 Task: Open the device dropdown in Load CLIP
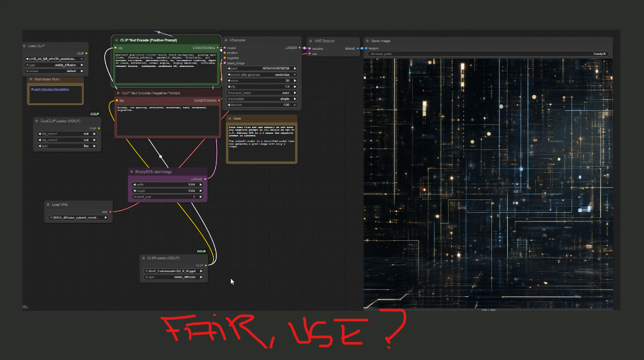pos(55,71)
